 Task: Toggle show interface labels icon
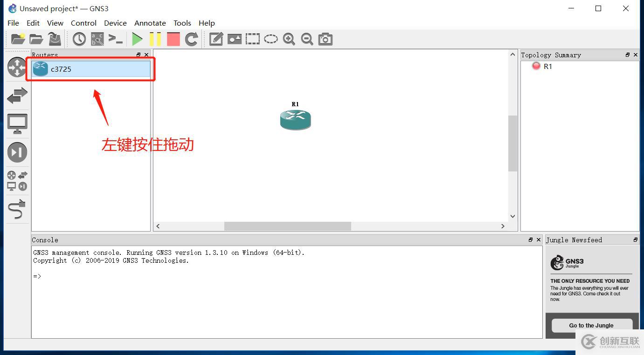point(97,39)
